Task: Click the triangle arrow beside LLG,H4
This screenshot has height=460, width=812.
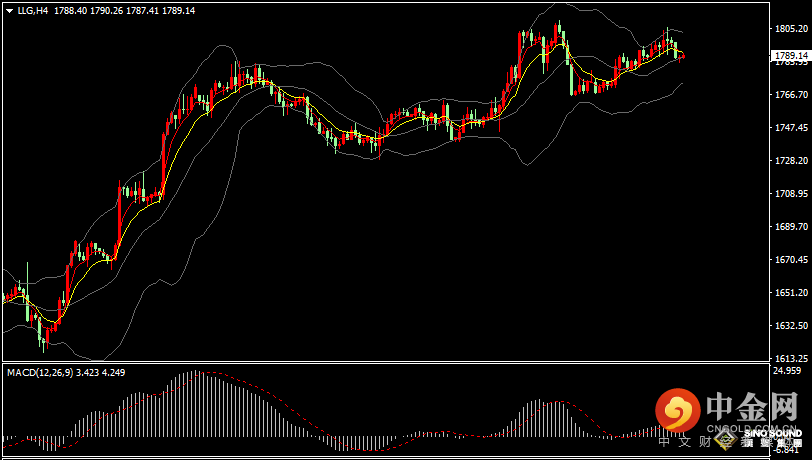Action: 8,11
